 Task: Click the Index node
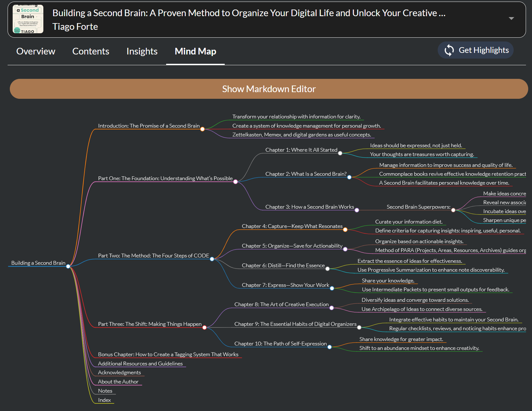[104, 400]
